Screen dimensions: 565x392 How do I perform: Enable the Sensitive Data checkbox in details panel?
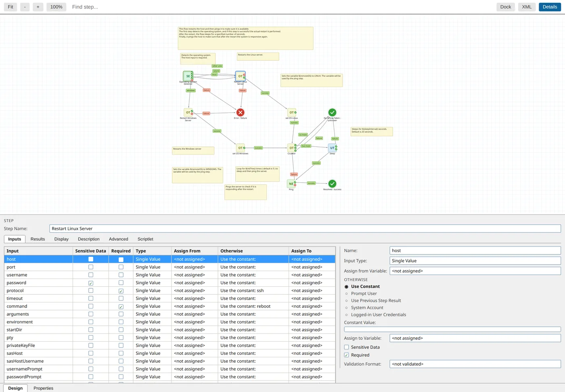[346, 347]
